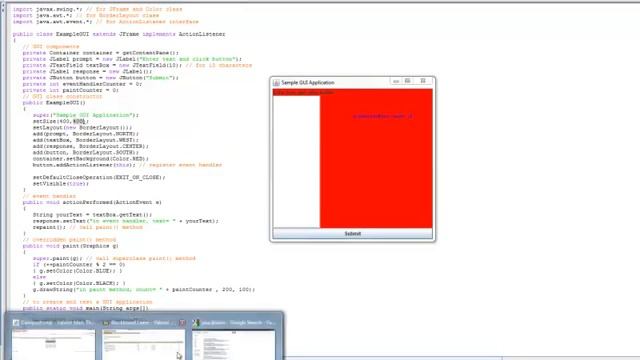Click the 'public static void main' line
Viewport: 640px width, 360px height.
(86, 308)
